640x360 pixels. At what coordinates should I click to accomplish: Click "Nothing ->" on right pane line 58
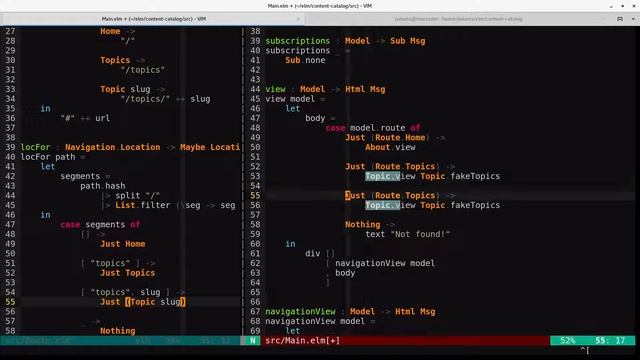(x=370, y=224)
